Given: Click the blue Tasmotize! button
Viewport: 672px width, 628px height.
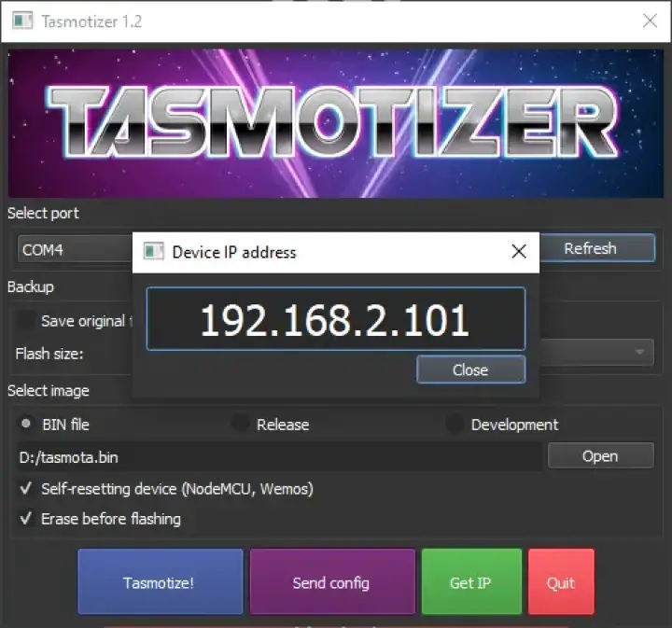Looking at the screenshot, I should (x=161, y=581).
